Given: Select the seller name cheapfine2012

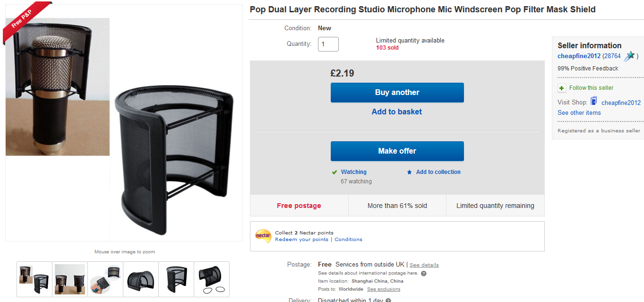Looking at the screenshot, I should tap(579, 56).
